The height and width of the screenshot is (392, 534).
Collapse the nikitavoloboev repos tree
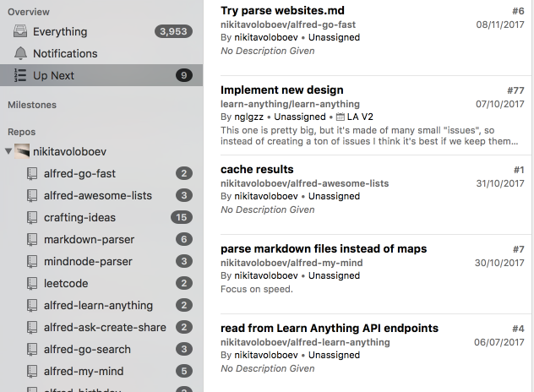point(8,151)
